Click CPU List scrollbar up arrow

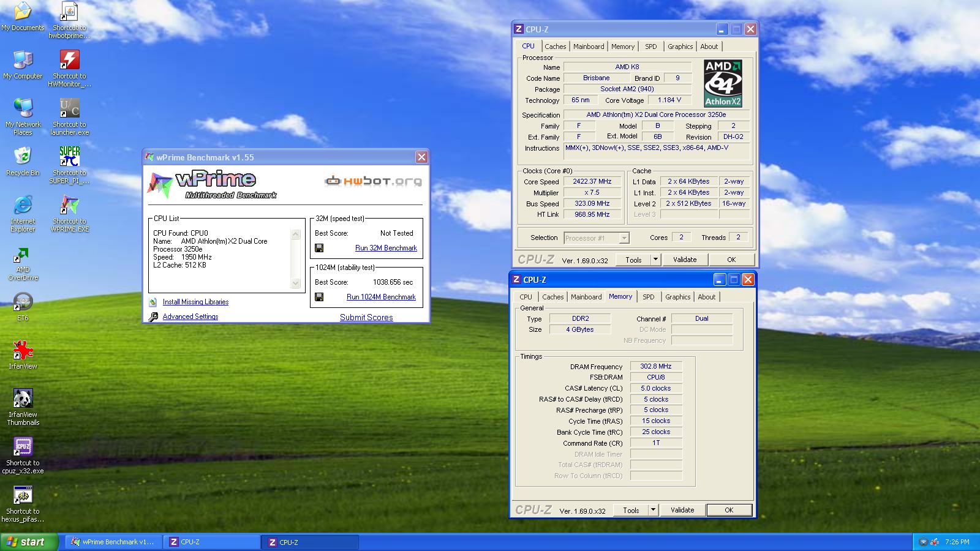[x=296, y=234]
